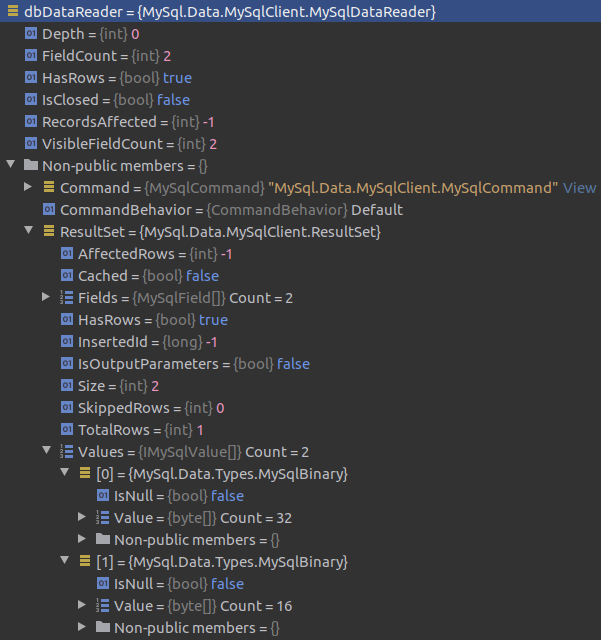
Task: Select the '[0] = {MySql.Data.Types.MySqlBinary}' text
Action: pyautogui.click(x=222, y=474)
